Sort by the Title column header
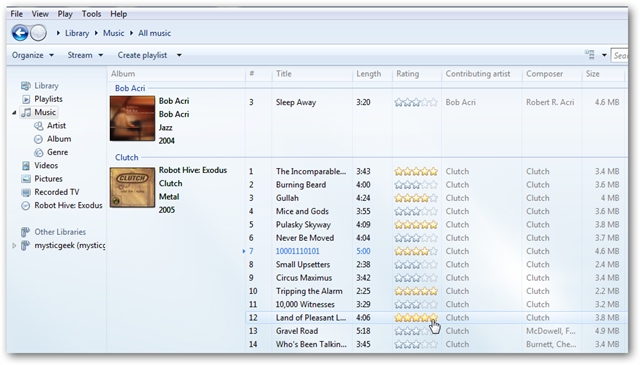The height and width of the screenshot is (365, 640). 284,74
